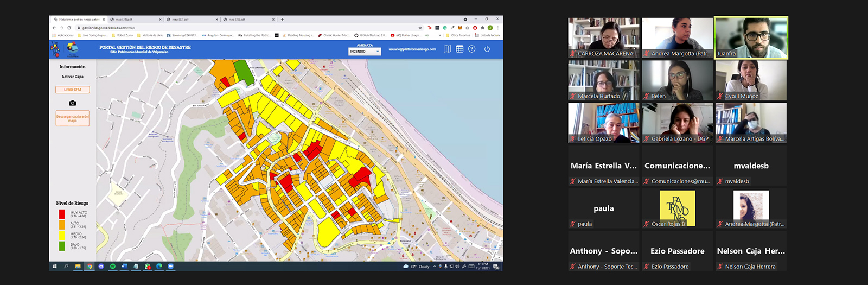Viewport: 868px width, 285px height.
Task: Open Spotify from the Windows taskbar
Action: (113, 267)
